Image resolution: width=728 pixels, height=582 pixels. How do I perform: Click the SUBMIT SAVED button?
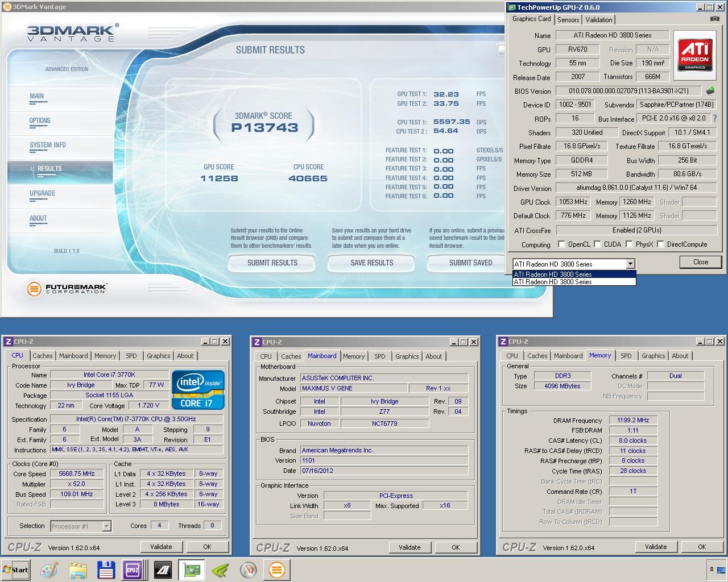[466, 263]
